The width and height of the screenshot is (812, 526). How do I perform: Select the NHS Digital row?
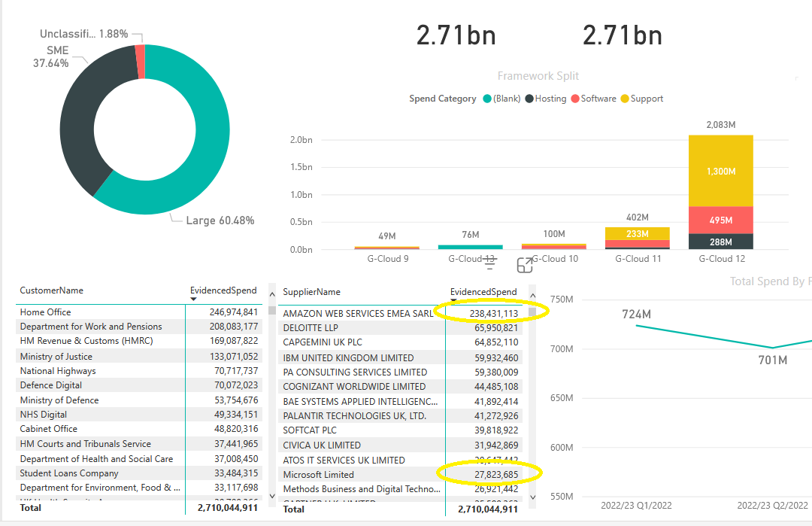pos(139,415)
